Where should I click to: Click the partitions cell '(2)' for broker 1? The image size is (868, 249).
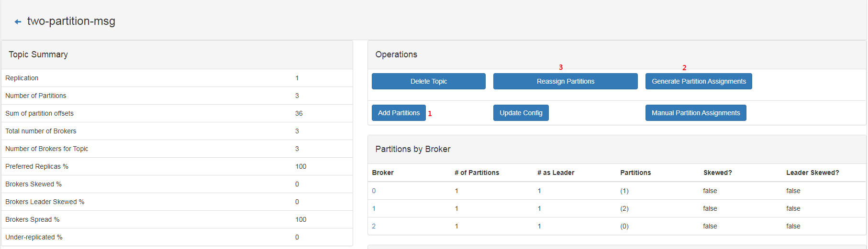[624, 208]
